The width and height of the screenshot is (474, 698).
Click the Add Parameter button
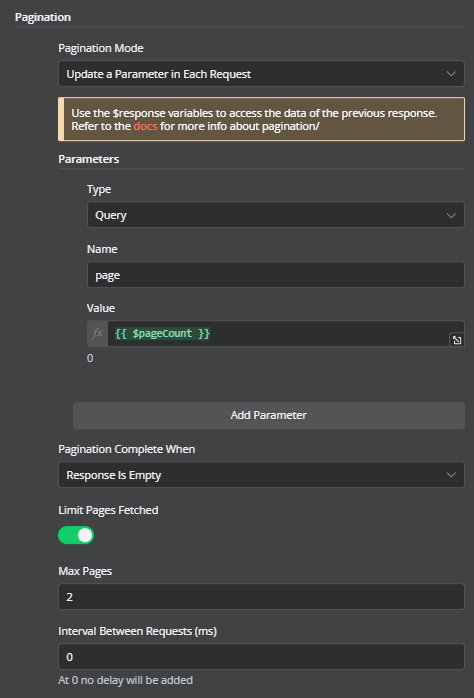(269, 415)
